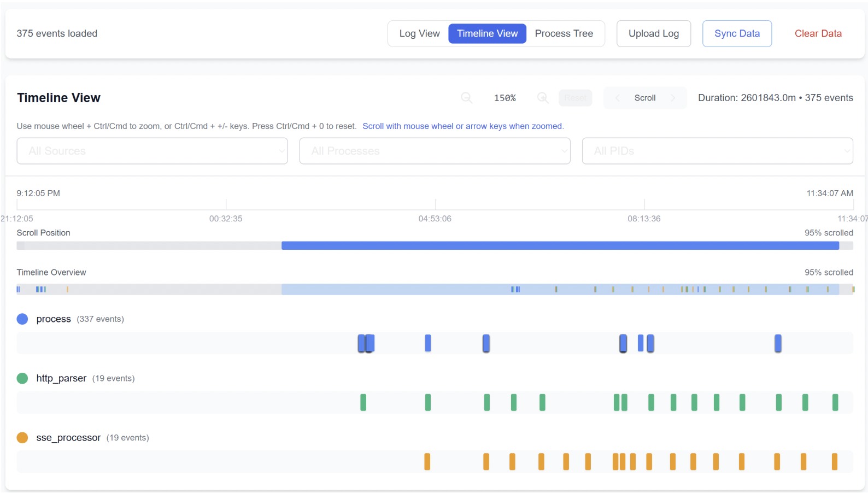
Task: Select the first sse_processor event marker
Action: pos(427,462)
